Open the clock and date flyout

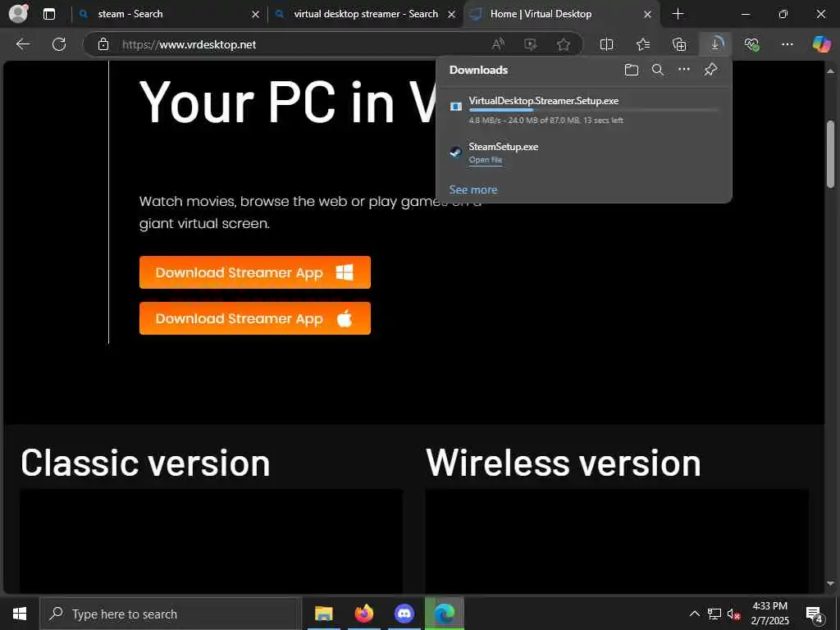(769, 614)
